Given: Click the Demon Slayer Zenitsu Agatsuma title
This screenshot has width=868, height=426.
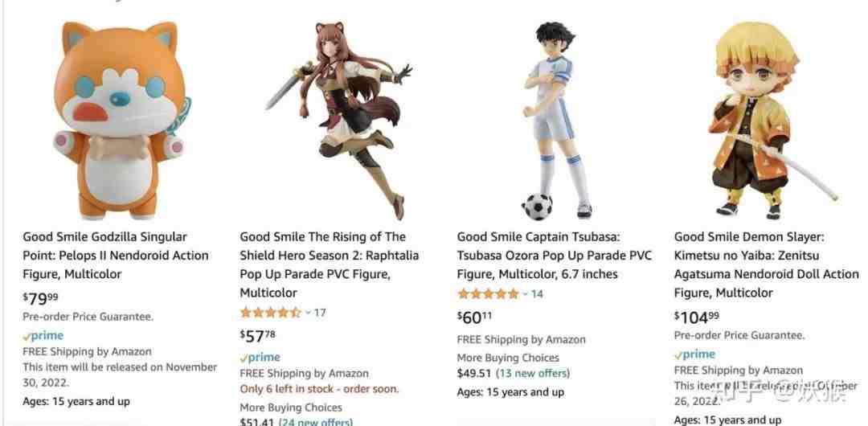Looking at the screenshot, I should click(x=766, y=264).
